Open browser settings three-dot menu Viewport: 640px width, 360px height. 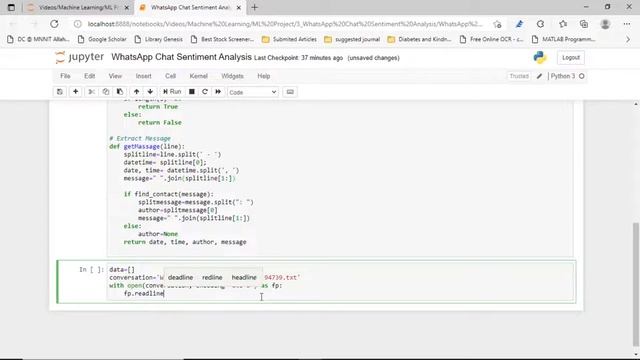[x=627, y=24]
